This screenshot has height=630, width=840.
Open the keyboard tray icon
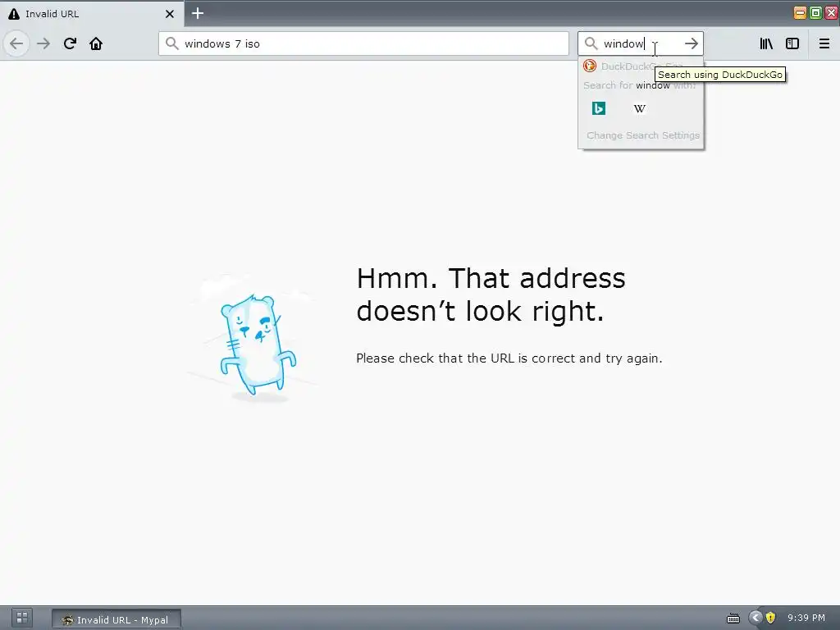coord(733,619)
